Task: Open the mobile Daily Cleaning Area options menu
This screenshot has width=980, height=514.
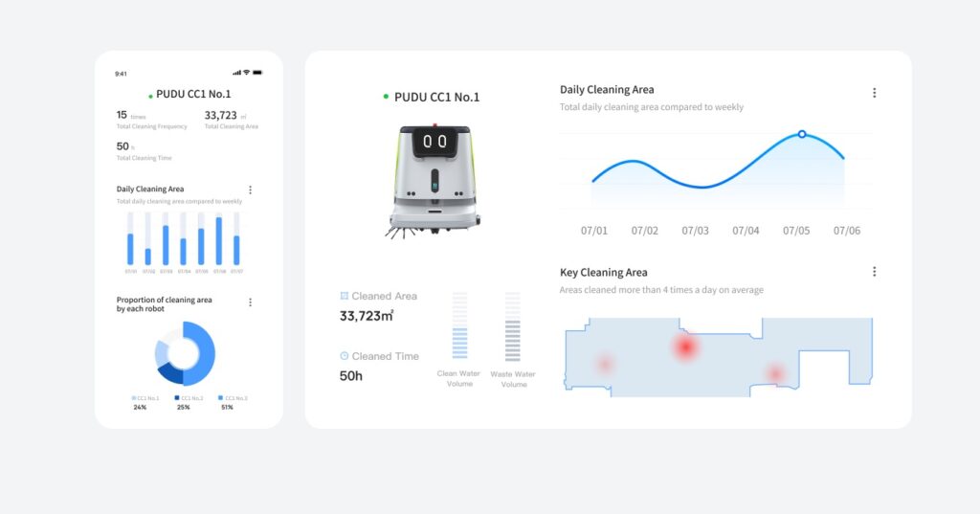Action: [250, 190]
